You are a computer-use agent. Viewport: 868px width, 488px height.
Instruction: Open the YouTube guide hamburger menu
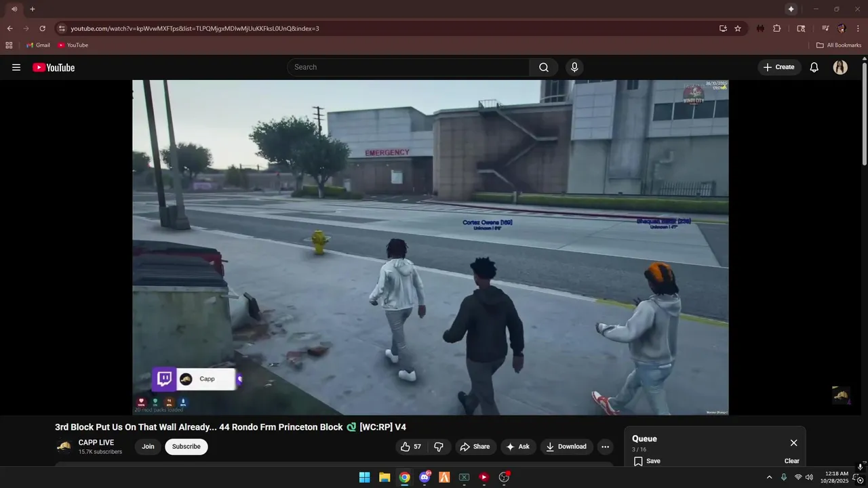pos(16,67)
